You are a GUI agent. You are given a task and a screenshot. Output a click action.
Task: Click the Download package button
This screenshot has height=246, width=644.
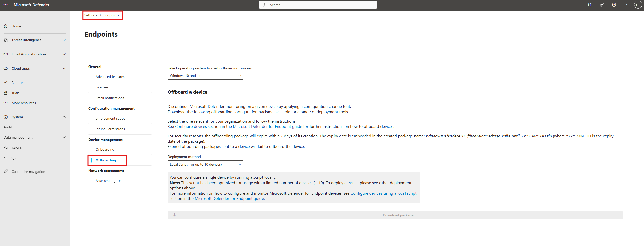(x=395, y=215)
